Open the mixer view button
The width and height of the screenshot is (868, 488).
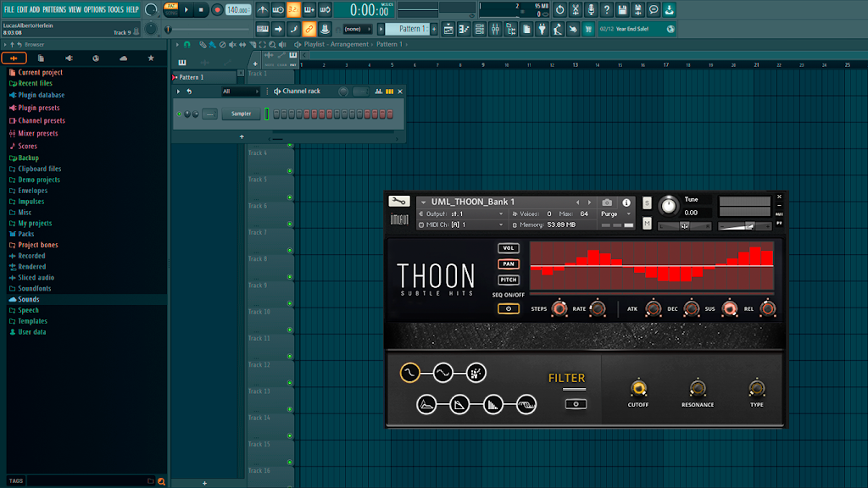pyautogui.click(x=495, y=30)
